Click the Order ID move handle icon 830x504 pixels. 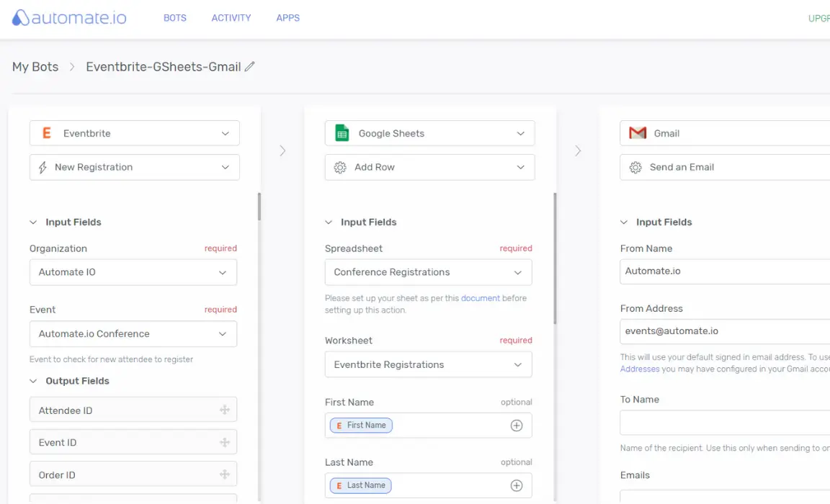(225, 474)
